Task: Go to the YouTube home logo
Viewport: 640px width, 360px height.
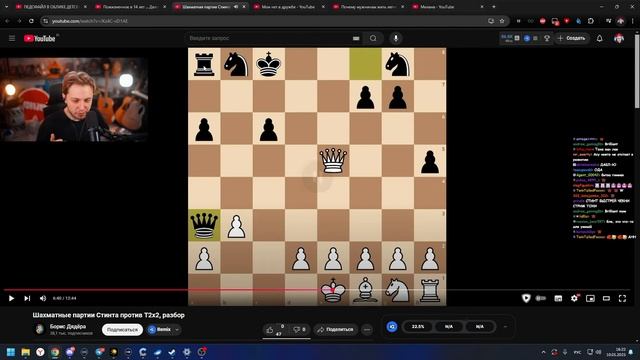Action: point(40,38)
